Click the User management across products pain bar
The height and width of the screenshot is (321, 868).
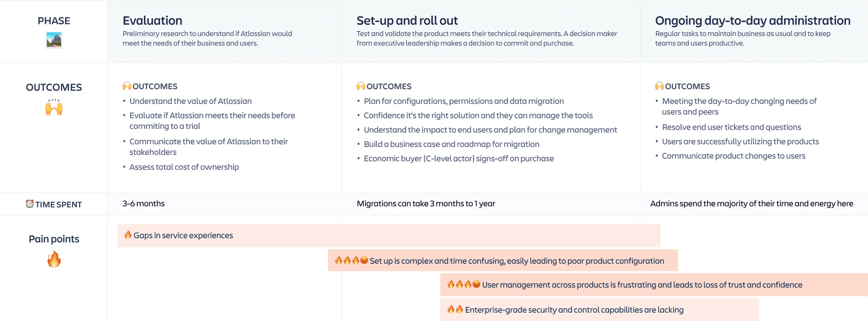(654, 285)
